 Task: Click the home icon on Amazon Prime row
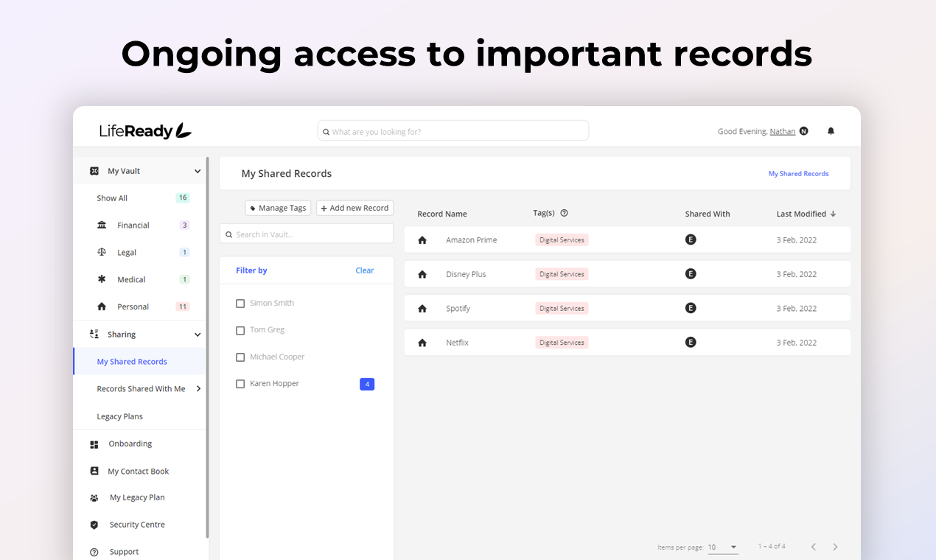pyautogui.click(x=422, y=240)
